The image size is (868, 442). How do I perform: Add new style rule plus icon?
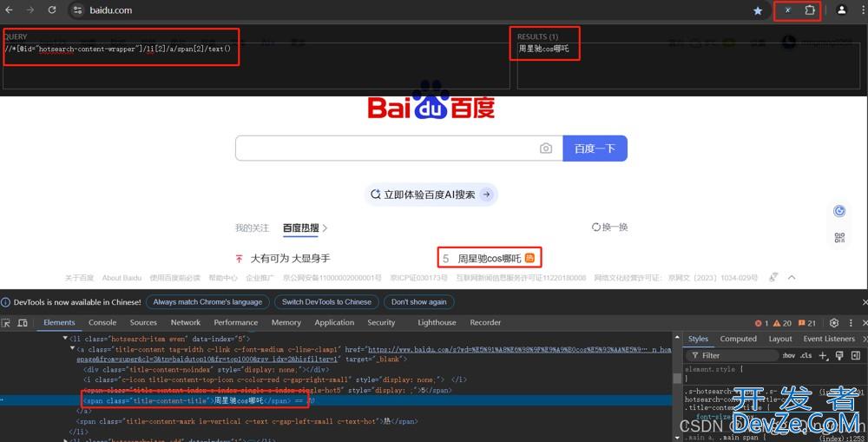(823, 355)
